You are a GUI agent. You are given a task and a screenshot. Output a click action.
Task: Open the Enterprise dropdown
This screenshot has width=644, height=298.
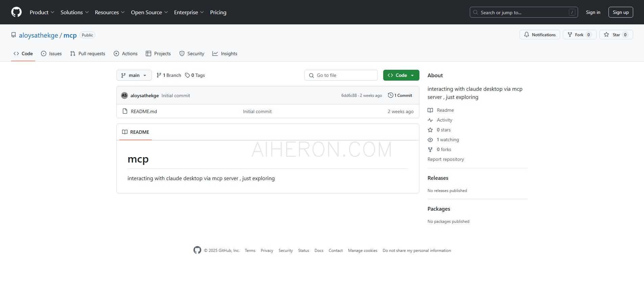[x=189, y=12]
